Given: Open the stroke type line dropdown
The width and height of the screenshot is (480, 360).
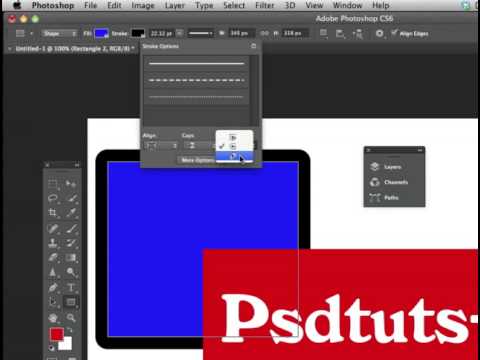Looking at the screenshot, I should click(x=200, y=33).
